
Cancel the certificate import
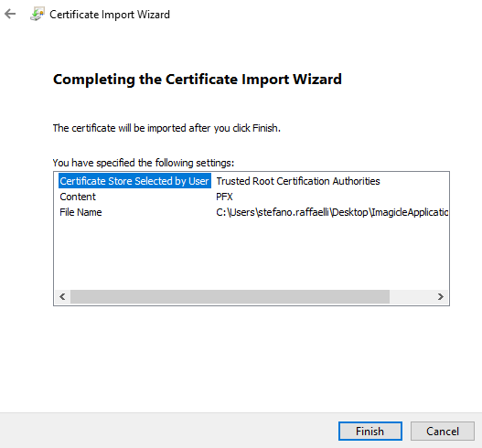click(x=443, y=432)
